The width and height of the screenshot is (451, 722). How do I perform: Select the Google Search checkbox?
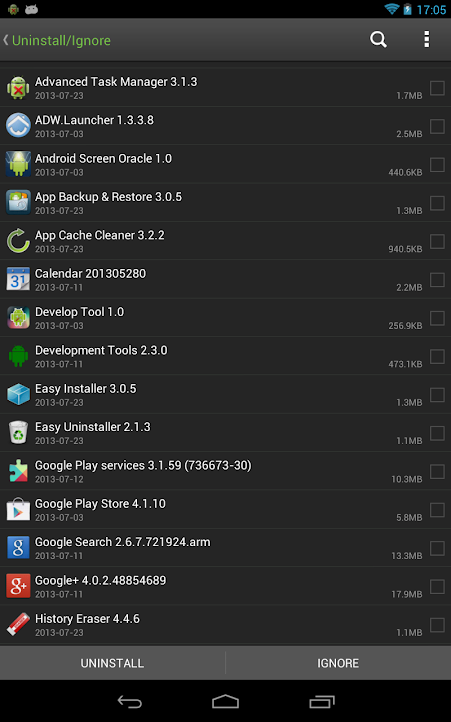pyautogui.click(x=437, y=548)
